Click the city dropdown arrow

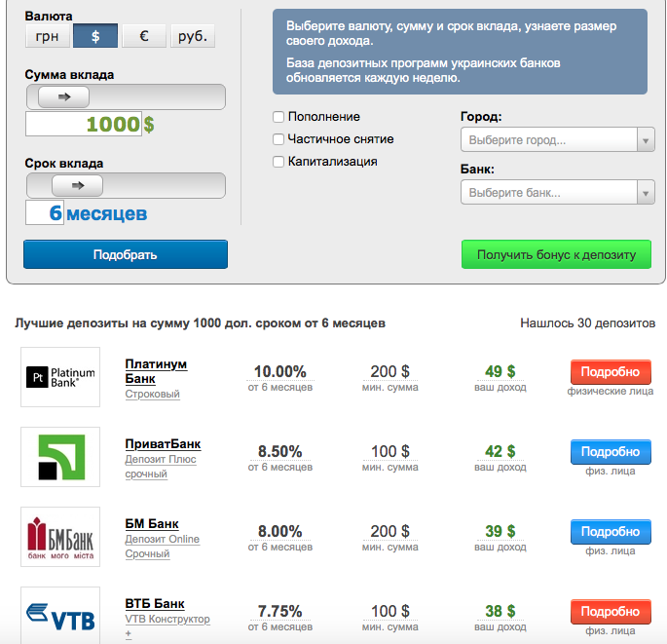click(x=646, y=140)
